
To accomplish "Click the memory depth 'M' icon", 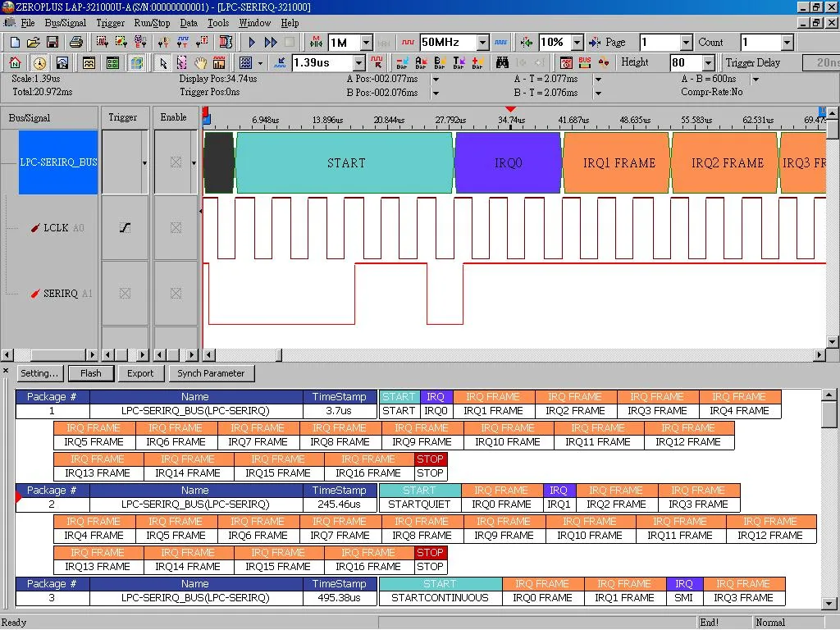I will [316, 43].
